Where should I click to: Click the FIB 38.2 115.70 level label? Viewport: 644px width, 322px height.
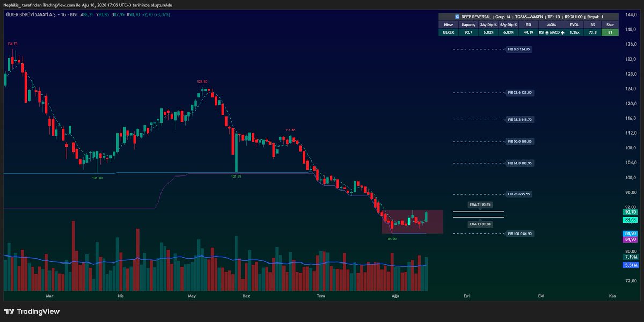point(520,120)
